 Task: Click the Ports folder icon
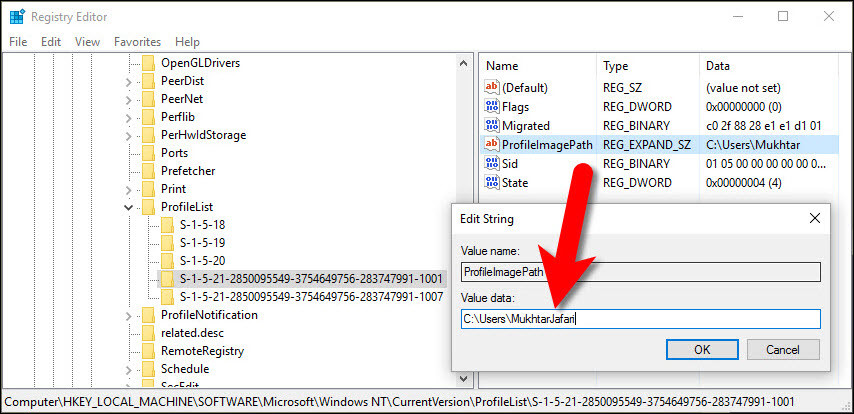(x=148, y=153)
